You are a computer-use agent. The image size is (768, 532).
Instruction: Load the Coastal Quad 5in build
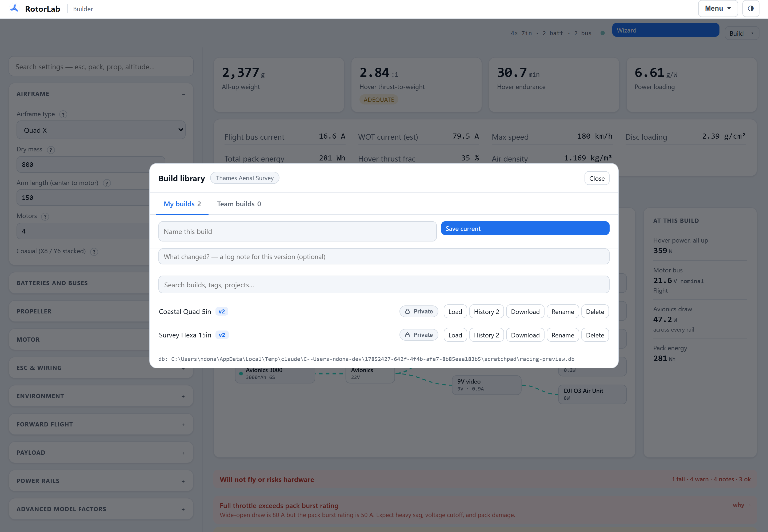(x=455, y=312)
